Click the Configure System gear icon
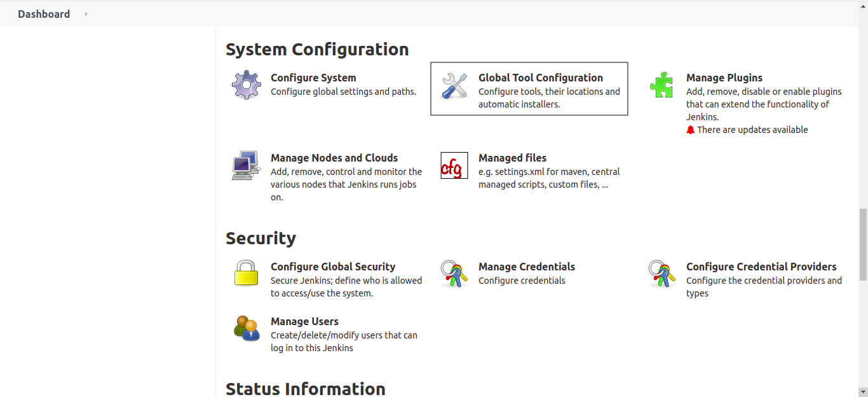 pyautogui.click(x=246, y=85)
